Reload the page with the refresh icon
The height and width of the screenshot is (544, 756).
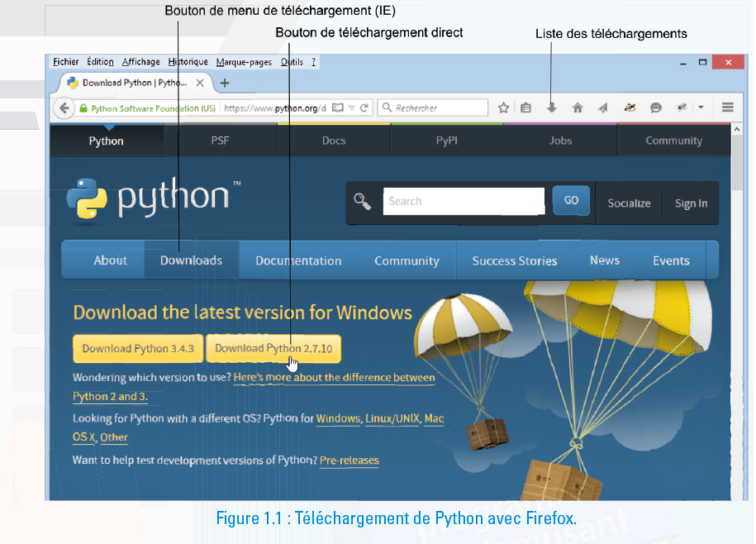point(364,108)
